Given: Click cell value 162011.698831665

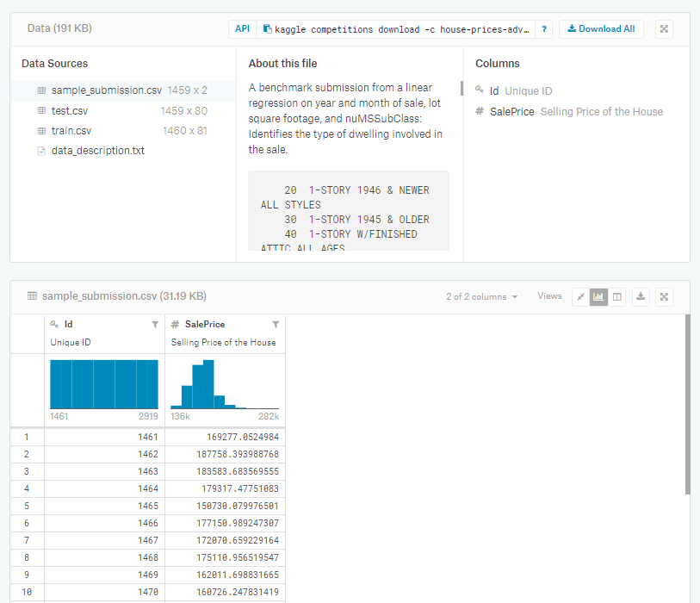Looking at the screenshot, I should (238, 575).
